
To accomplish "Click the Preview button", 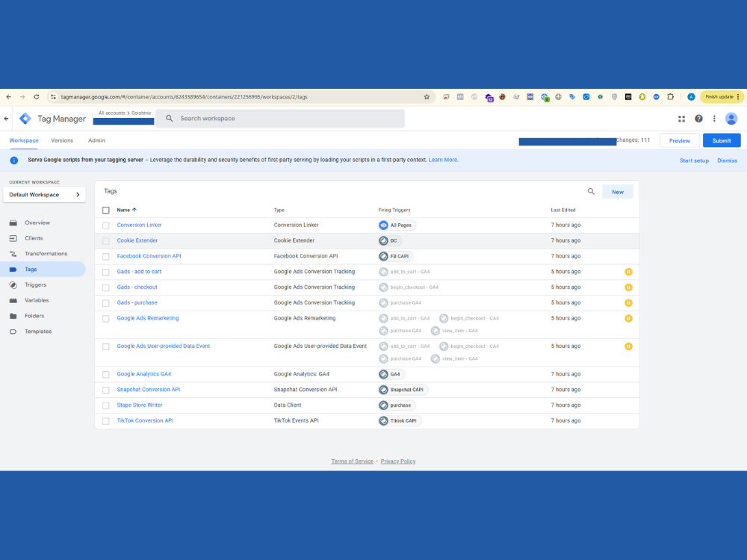I will [679, 140].
